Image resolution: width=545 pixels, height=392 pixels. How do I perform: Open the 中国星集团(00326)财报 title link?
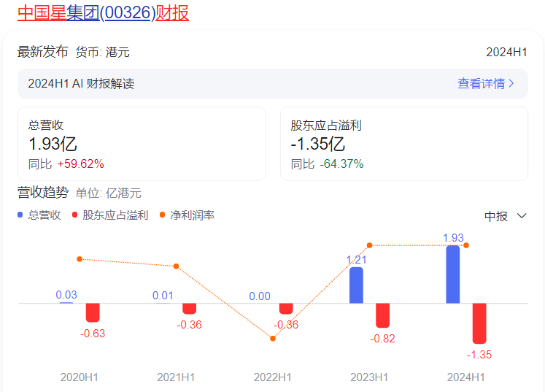pyautogui.click(x=103, y=13)
